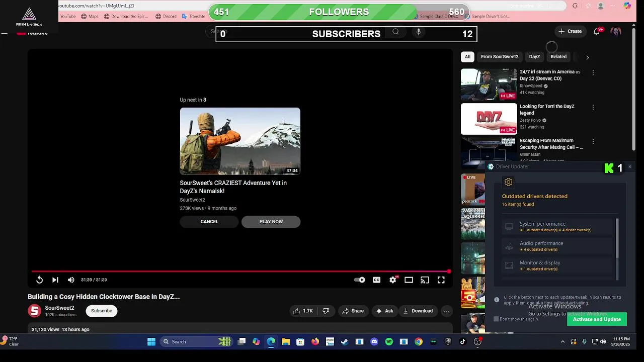Click the taskbar Search box

tap(196, 342)
